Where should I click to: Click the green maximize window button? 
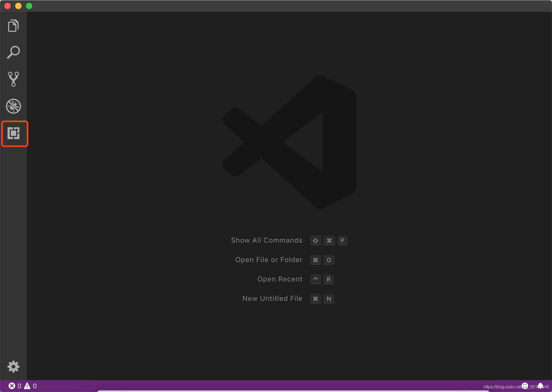pos(29,6)
